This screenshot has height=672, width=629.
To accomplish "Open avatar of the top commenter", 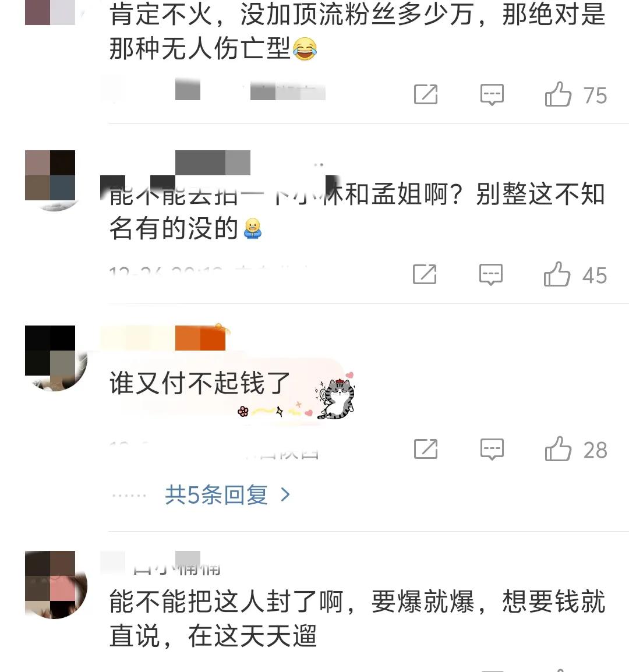I will tap(50, 12).
